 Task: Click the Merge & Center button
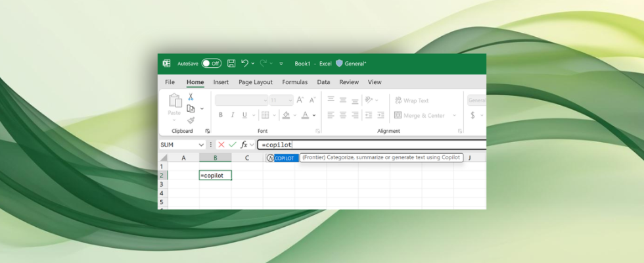419,116
